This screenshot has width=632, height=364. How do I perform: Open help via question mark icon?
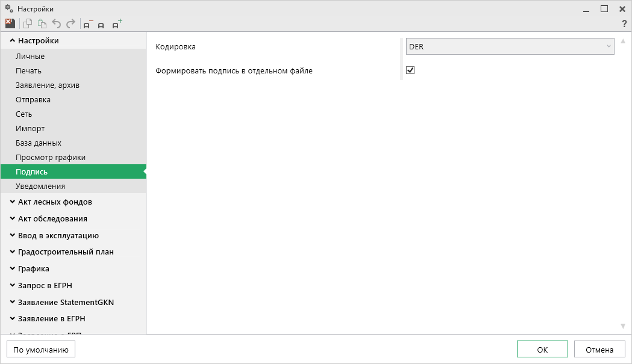[624, 23]
